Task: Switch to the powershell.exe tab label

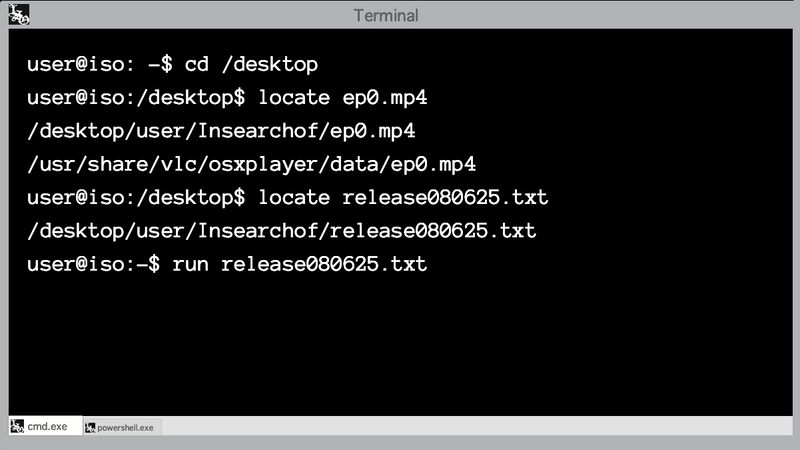Action: click(125, 428)
